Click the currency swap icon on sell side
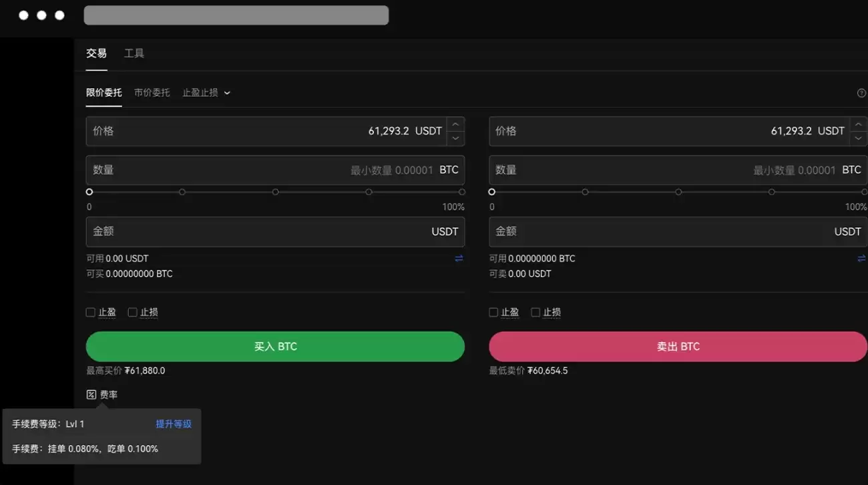 (x=861, y=258)
